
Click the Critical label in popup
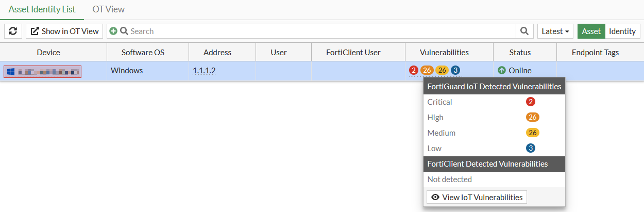coord(439,102)
